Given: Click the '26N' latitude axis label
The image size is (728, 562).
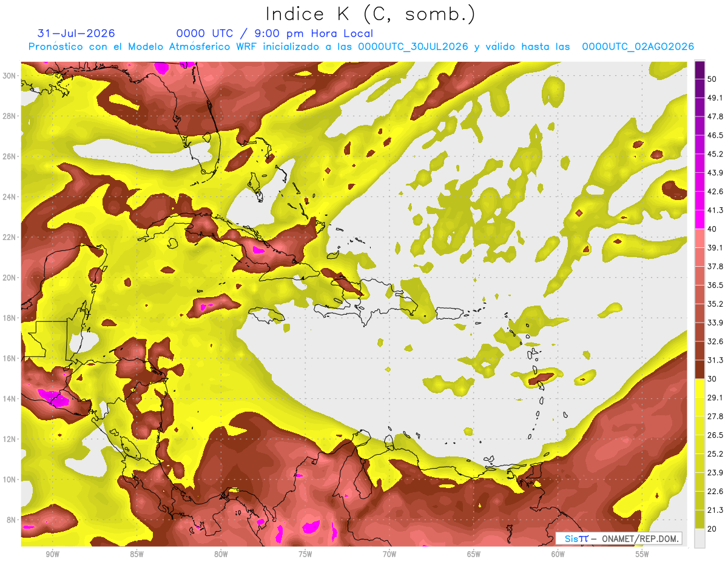Looking at the screenshot, I should [9, 156].
